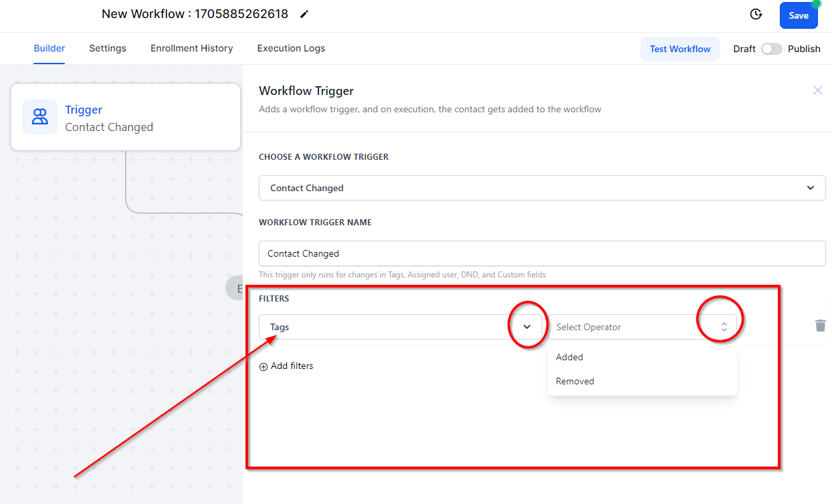Open the Settings tab
832x504 pixels.
point(108,48)
